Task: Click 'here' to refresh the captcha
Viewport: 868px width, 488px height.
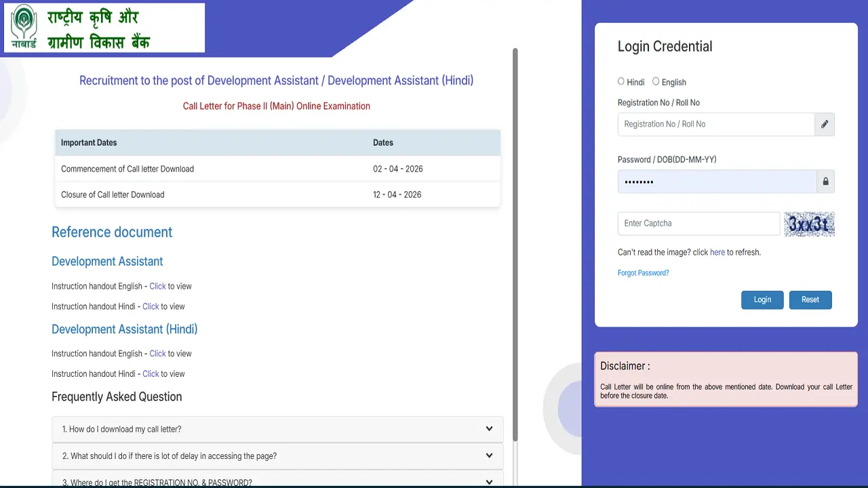Action: point(717,251)
